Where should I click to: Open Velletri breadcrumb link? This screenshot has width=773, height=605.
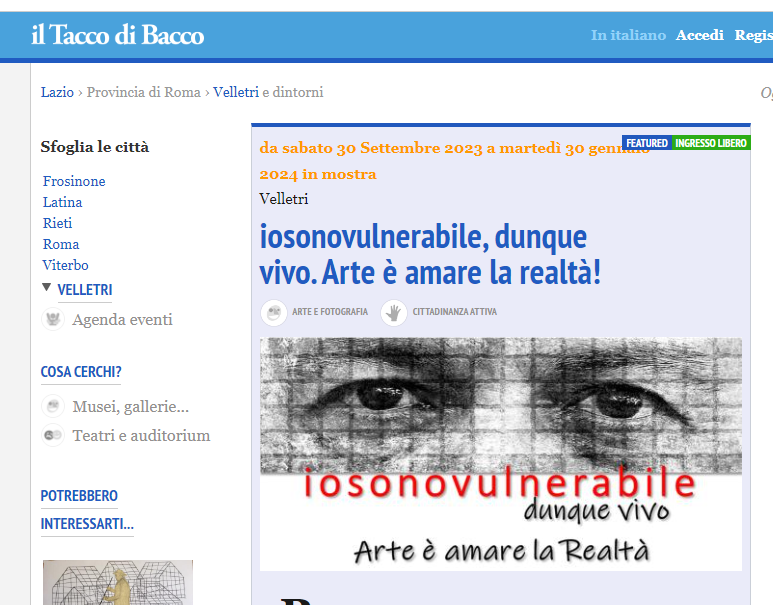(236, 92)
